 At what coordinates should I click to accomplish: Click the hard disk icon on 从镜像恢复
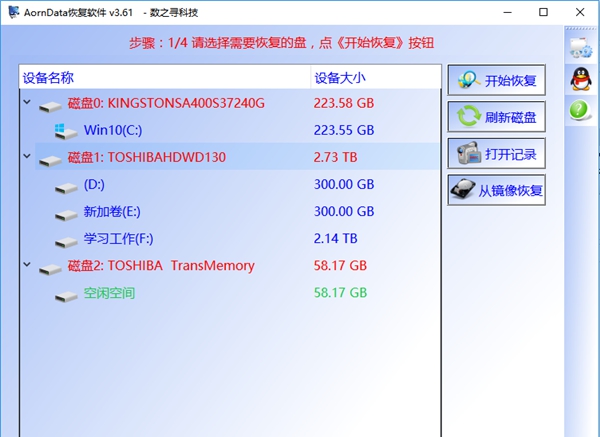[462, 189]
